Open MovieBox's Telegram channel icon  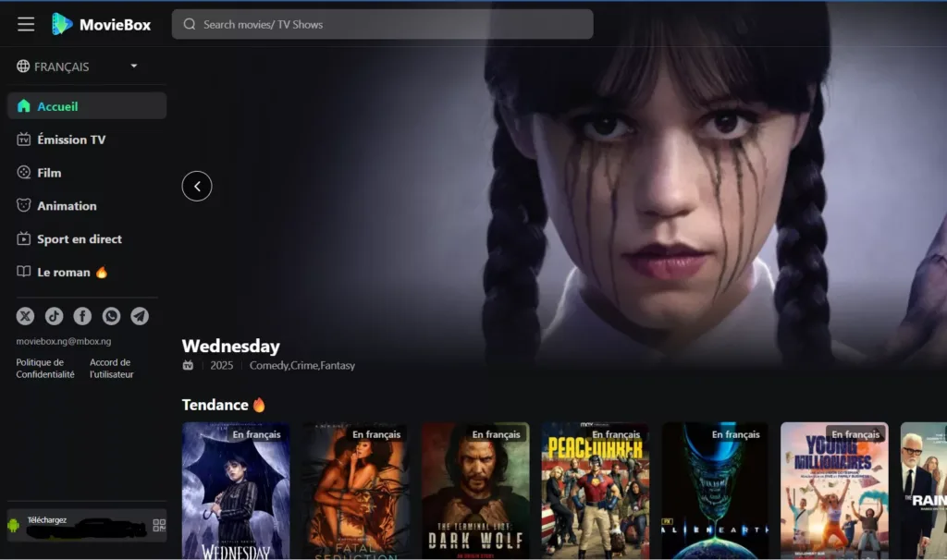point(140,316)
